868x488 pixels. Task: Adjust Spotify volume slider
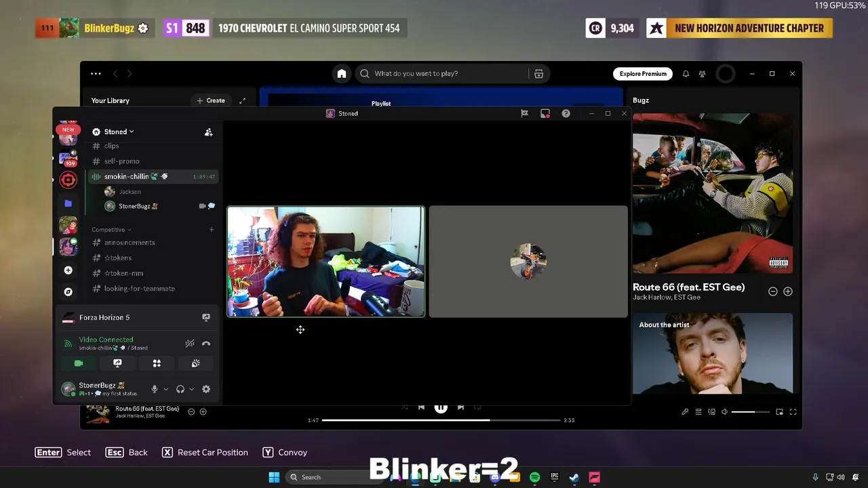tap(751, 412)
